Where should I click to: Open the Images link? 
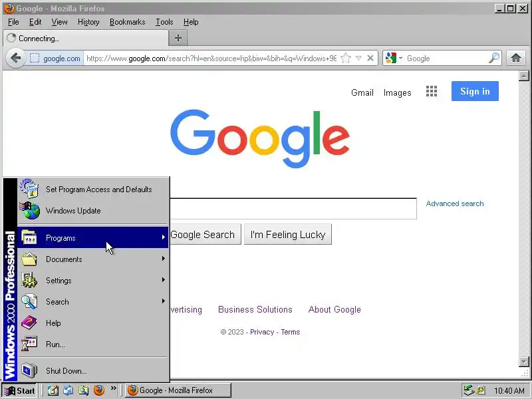coord(397,92)
